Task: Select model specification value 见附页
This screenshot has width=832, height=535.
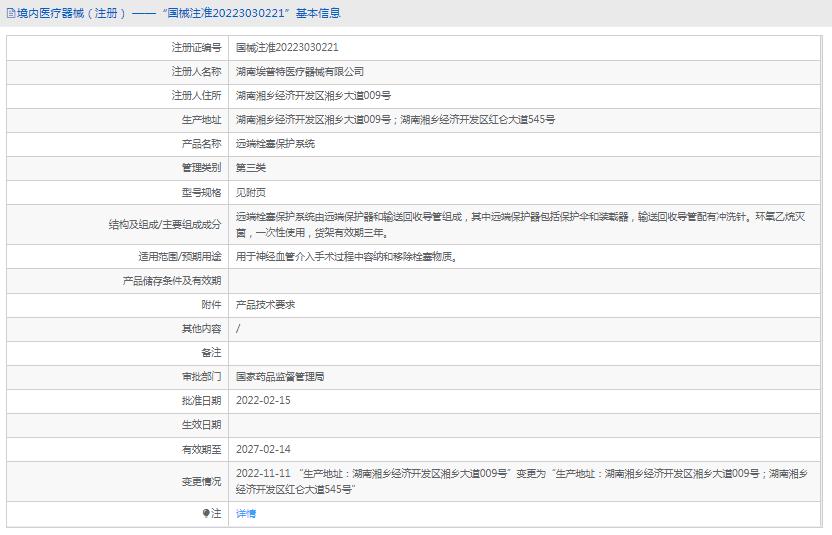Action: (251, 193)
